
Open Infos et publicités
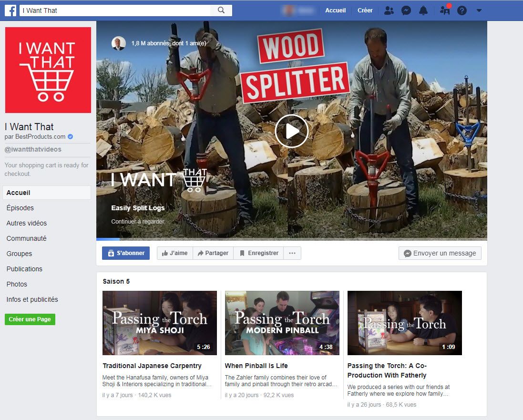coord(32,299)
